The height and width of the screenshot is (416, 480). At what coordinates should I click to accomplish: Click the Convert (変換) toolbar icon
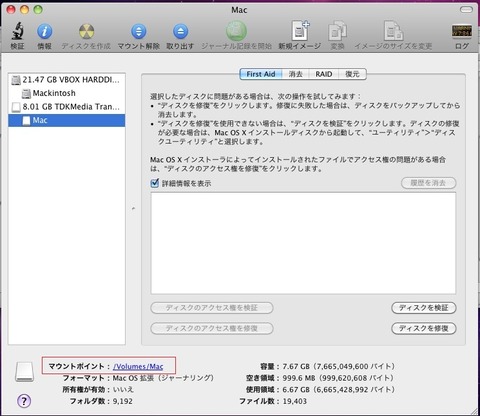[x=337, y=31]
